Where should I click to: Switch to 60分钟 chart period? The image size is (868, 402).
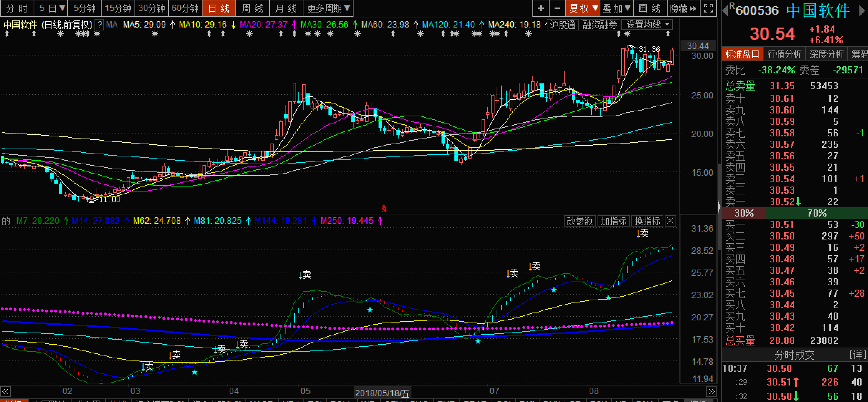(x=185, y=8)
